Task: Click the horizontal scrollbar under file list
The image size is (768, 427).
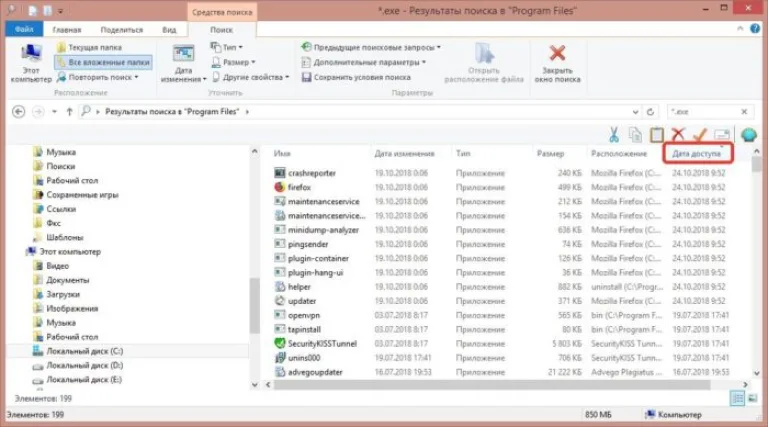Action: pos(492,385)
